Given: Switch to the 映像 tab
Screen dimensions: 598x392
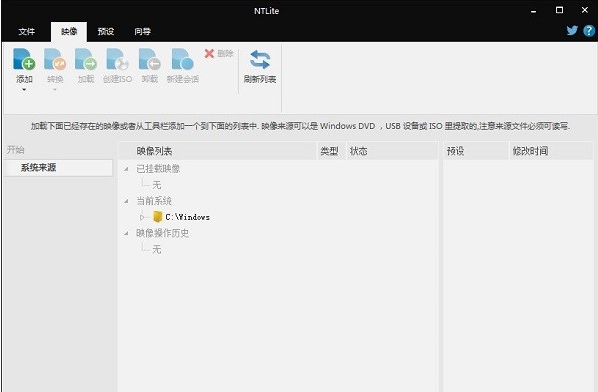Looking at the screenshot, I should click(x=69, y=32).
